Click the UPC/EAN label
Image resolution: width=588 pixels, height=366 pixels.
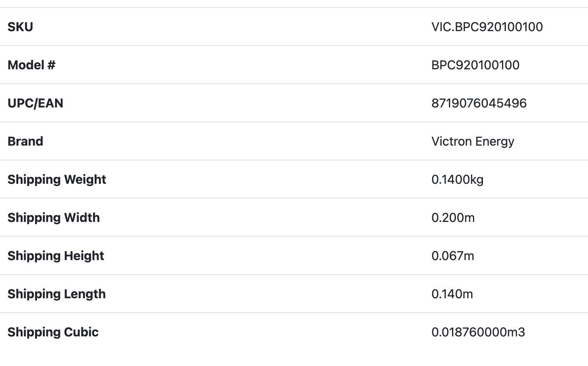(x=35, y=103)
